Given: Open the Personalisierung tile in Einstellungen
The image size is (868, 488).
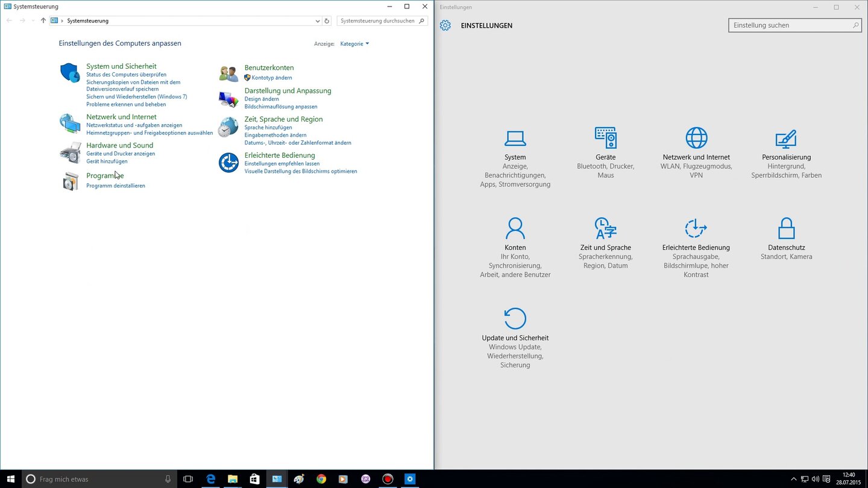Looking at the screenshot, I should [787, 153].
